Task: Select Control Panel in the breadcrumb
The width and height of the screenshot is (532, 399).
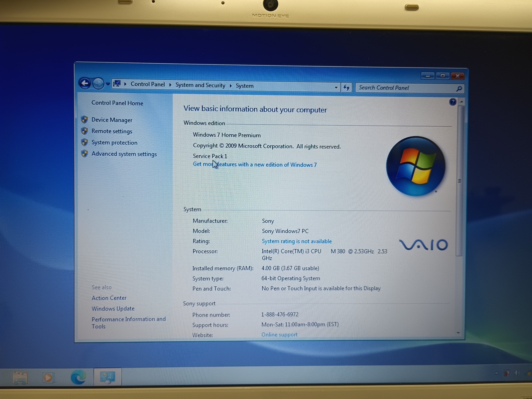Action: [x=148, y=84]
